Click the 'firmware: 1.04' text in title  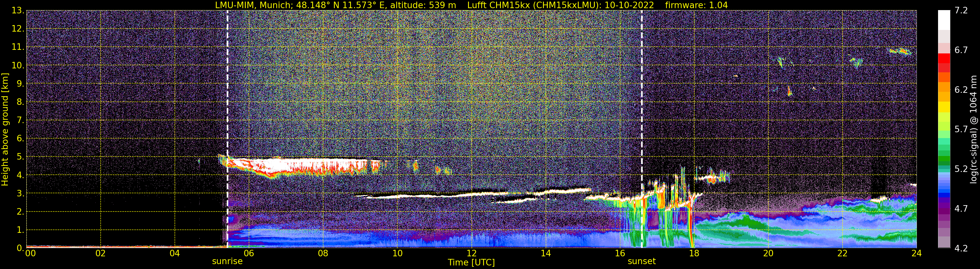click(696, 5)
